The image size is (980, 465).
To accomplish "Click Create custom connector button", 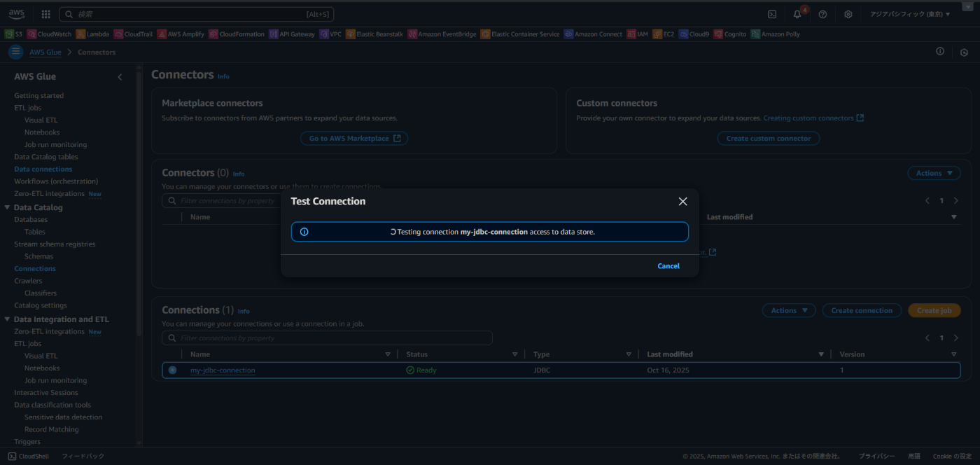I will (769, 139).
